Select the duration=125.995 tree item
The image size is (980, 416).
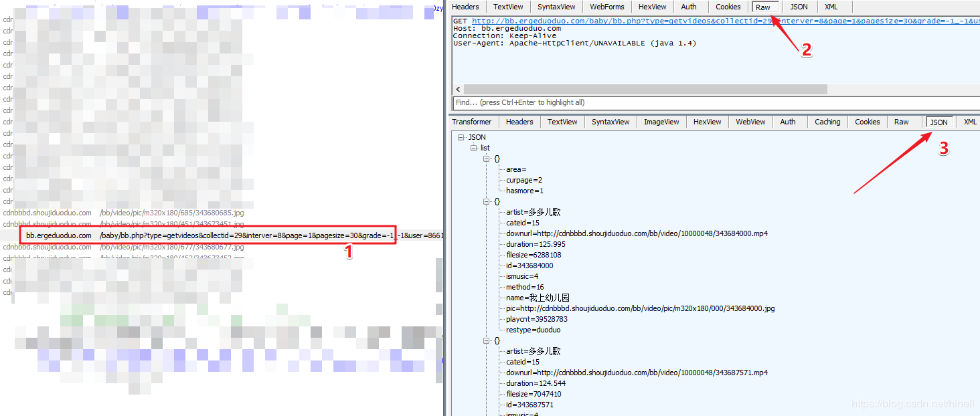(537, 244)
